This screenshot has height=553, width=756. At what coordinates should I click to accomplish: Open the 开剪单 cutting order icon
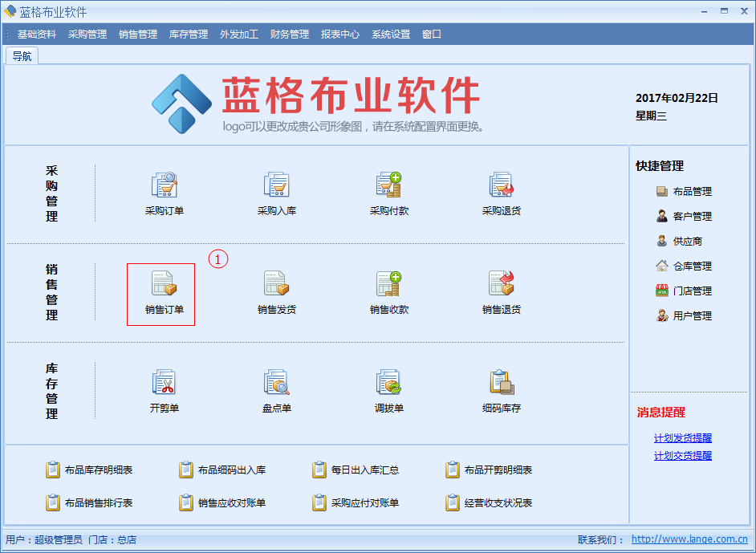point(164,384)
